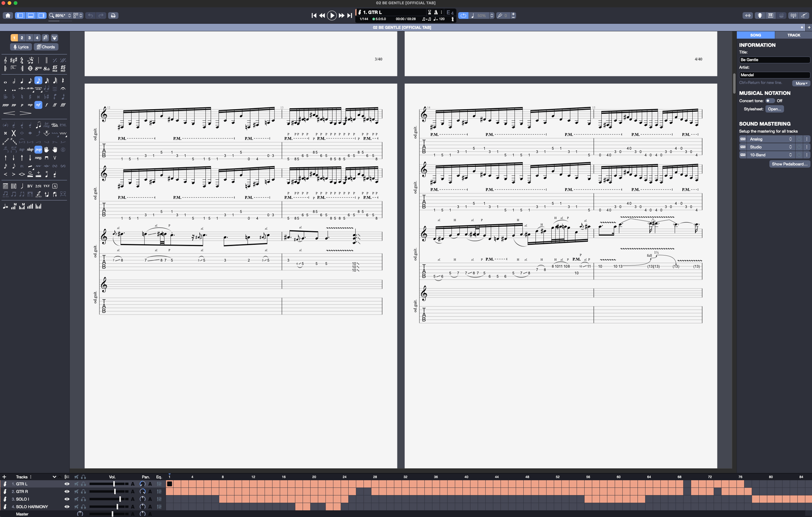Switch to the TRACK tab
The image size is (812, 517).
click(793, 35)
